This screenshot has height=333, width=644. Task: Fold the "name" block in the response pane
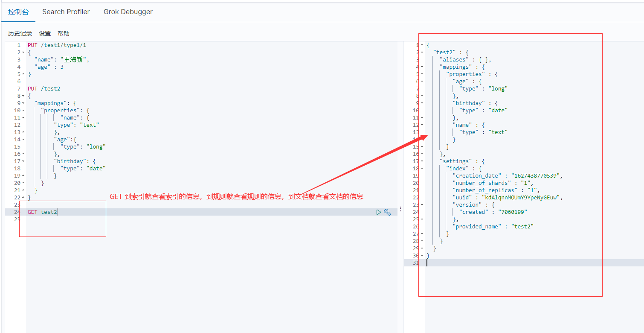422,125
